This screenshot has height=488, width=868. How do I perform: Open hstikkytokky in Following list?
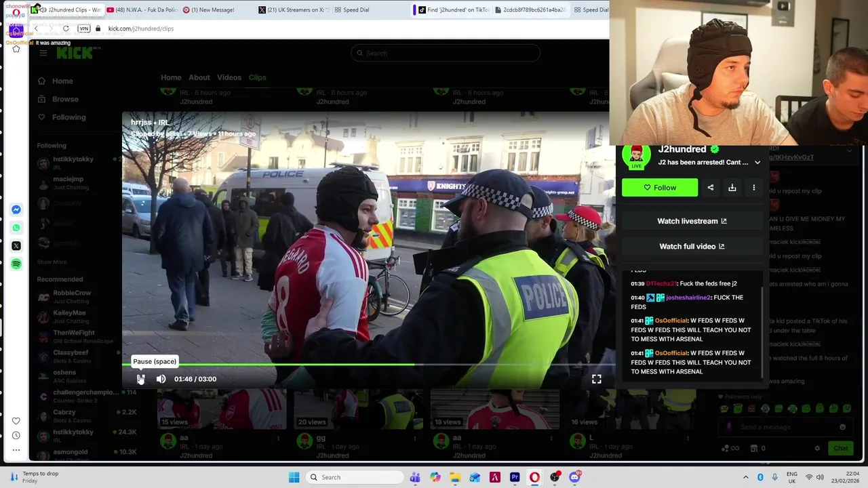(x=75, y=163)
